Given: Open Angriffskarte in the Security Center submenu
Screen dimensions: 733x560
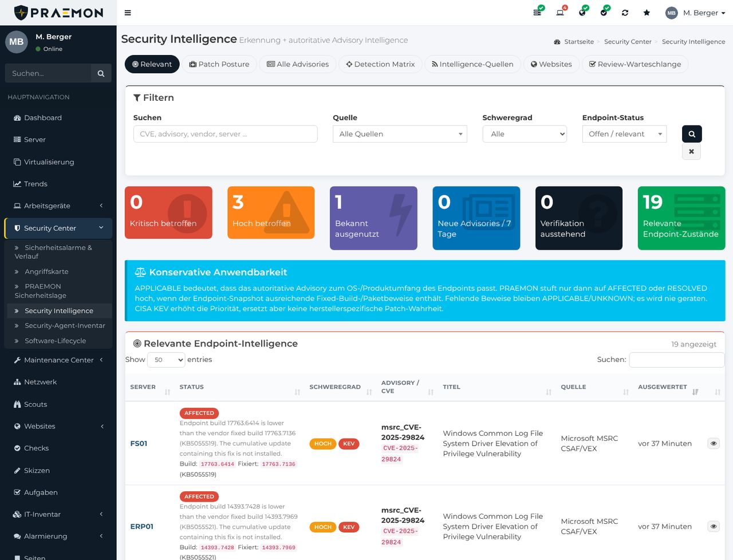Looking at the screenshot, I should point(46,271).
